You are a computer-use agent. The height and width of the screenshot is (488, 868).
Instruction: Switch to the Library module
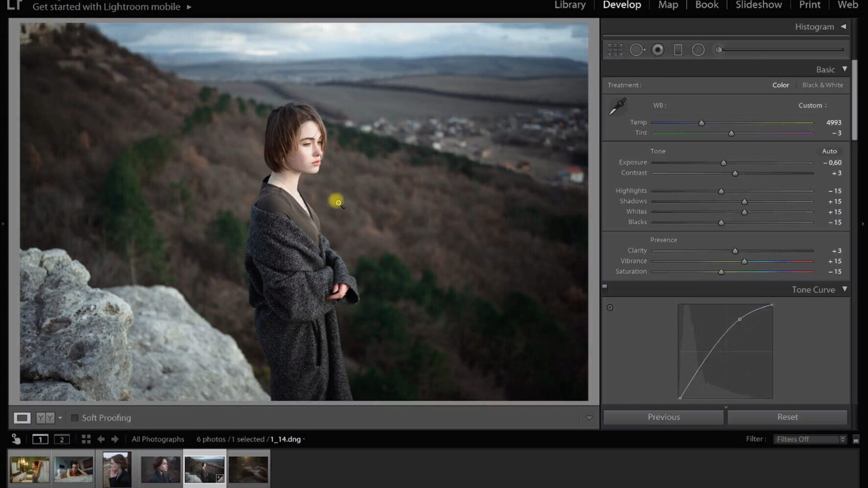570,5
